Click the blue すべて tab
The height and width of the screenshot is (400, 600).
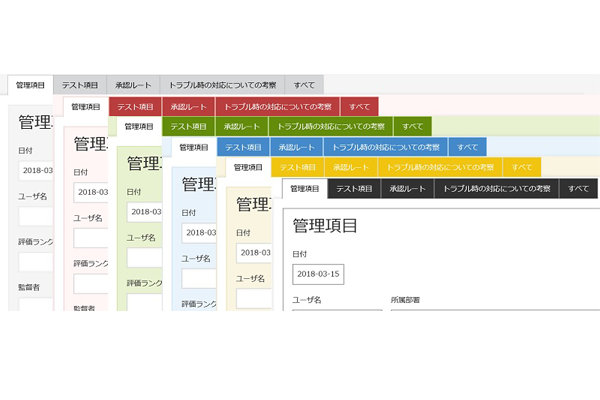pos(467,147)
